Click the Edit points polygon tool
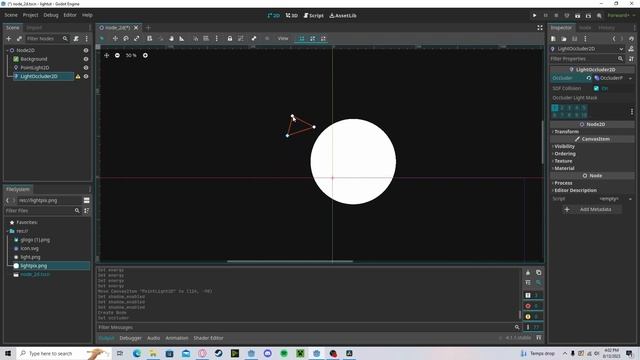The width and height of the screenshot is (640, 360). point(313,38)
